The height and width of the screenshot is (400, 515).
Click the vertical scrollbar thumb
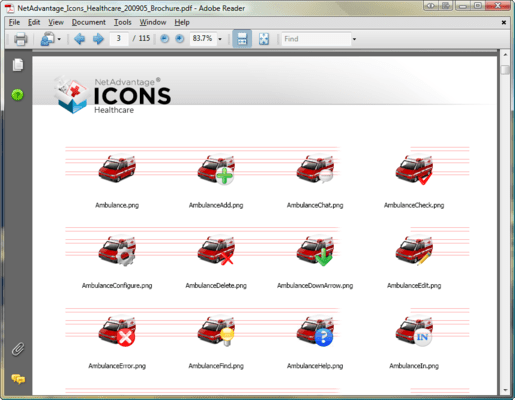click(505, 70)
